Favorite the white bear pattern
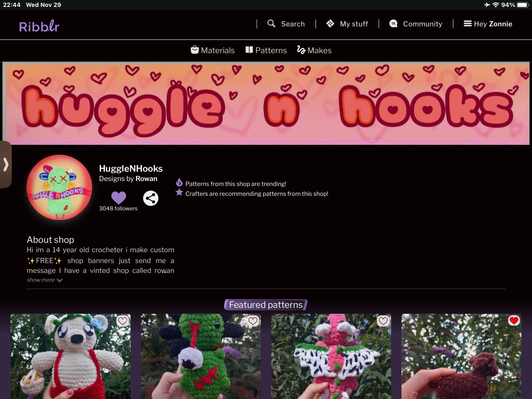 [x=122, y=321]
